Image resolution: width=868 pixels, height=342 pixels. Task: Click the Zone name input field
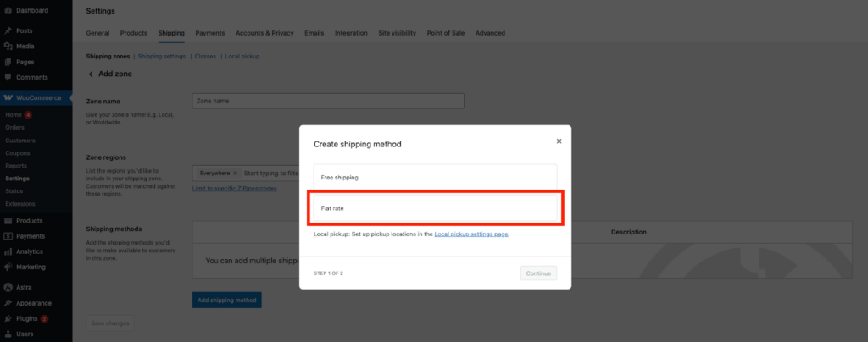coord(328,101)
